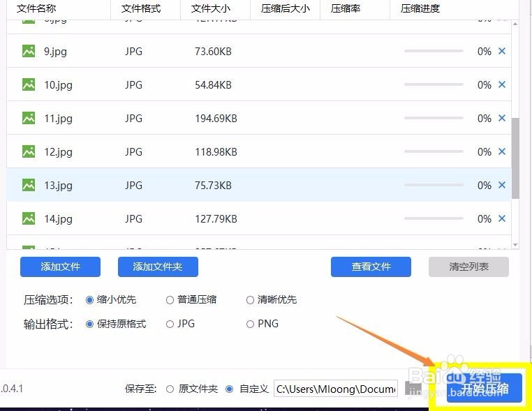Clear list with 清空列表 button
Image resolution: width=532 pixels, height=411 pixels.
click(468, 267)
